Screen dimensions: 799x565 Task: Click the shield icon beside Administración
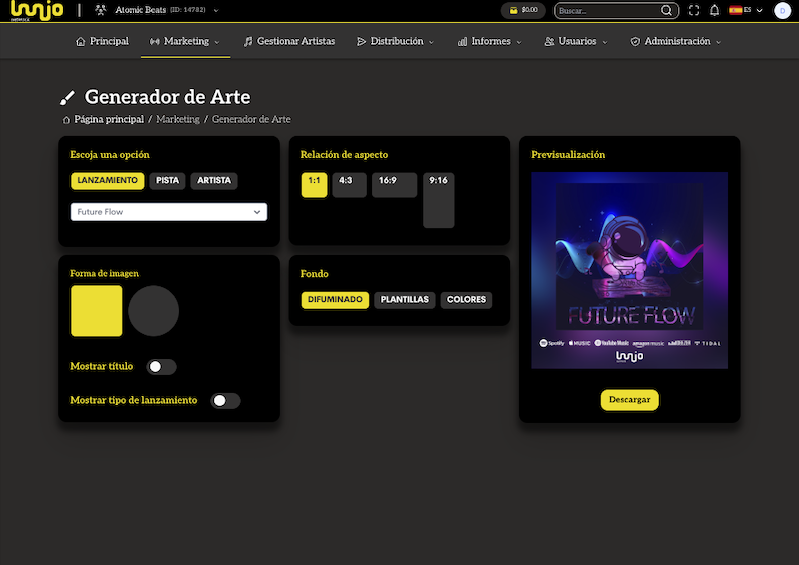635,42
